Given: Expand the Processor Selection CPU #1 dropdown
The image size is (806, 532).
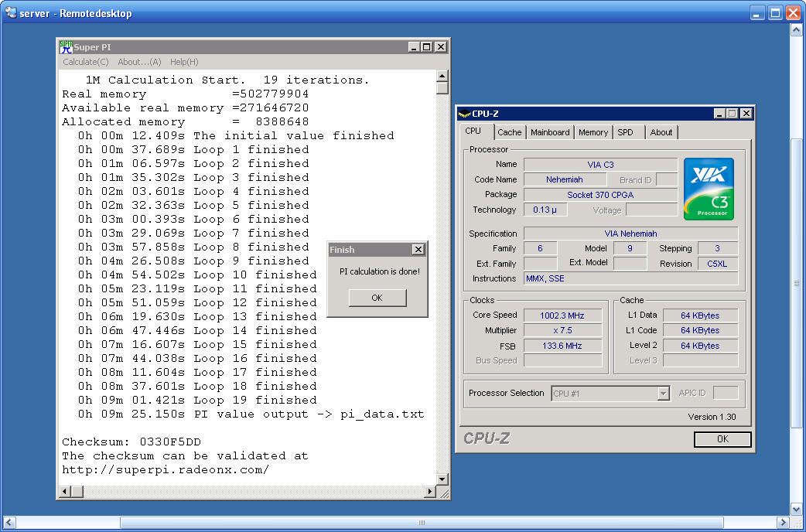Looking at the screenshot, I should pos(663,394).
